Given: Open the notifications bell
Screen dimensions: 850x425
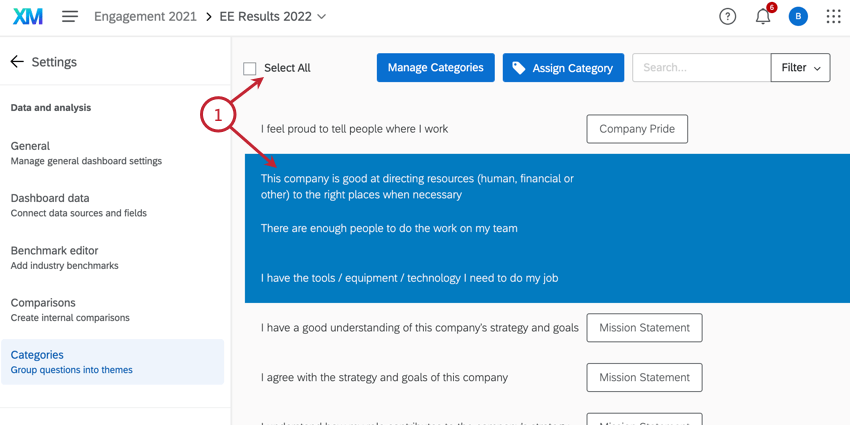Looking at the screenshot, I should pyautogui.click(x=763, y=17).
